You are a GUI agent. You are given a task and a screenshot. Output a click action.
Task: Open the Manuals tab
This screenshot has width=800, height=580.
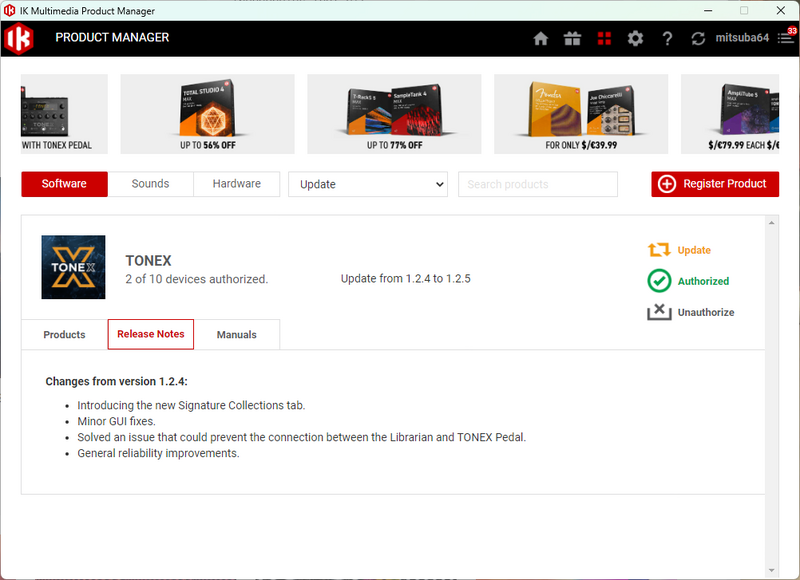[x=237, y=335]
